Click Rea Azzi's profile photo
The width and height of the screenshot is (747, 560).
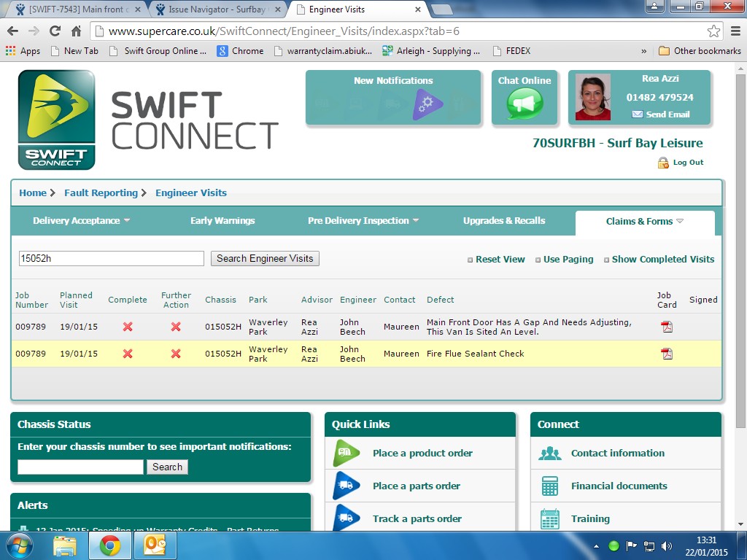click(592, 97)
